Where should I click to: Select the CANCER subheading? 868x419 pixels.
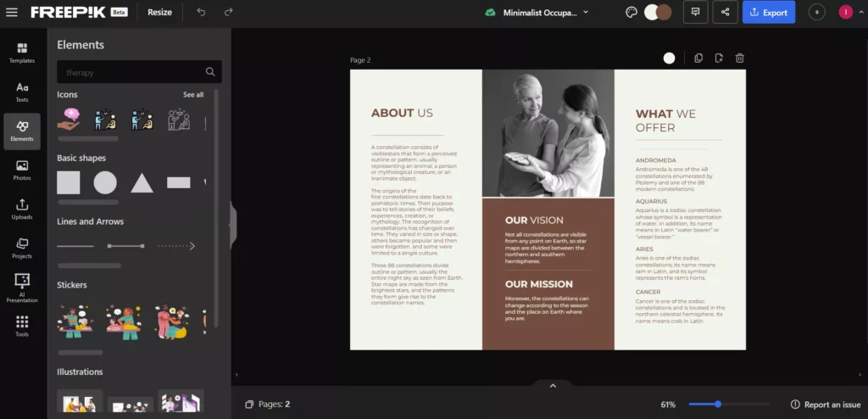[x=648, y=292]
